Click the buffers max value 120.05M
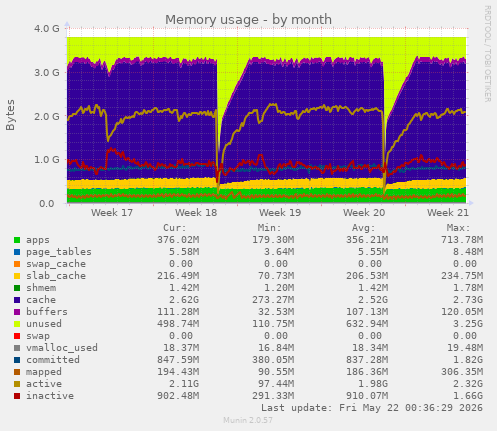Screen dimensions: 497x431 click(x=462, y=312)
